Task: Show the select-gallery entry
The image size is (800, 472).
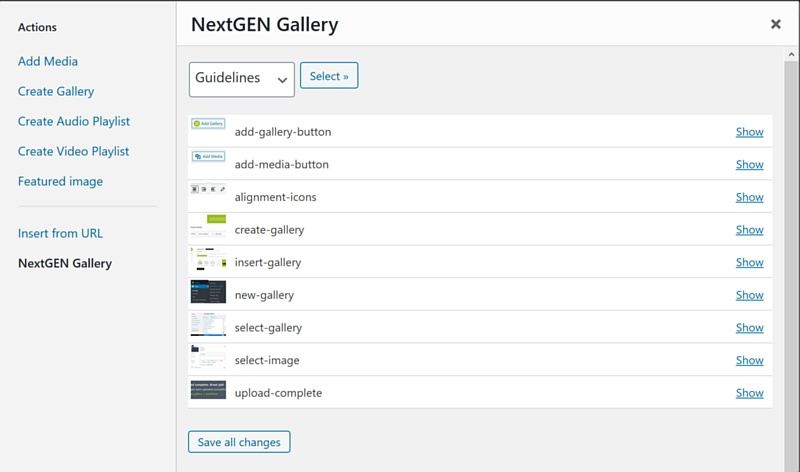Action: 749,328
